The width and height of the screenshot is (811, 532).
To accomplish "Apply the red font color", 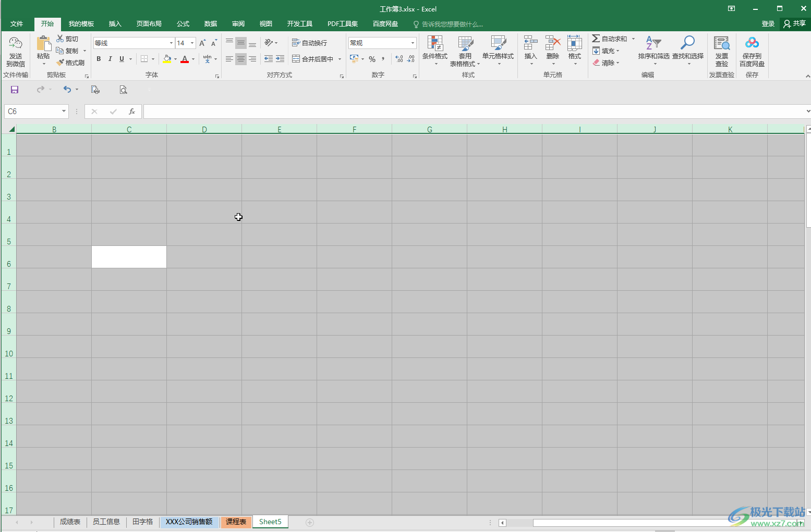I will 185,59.
